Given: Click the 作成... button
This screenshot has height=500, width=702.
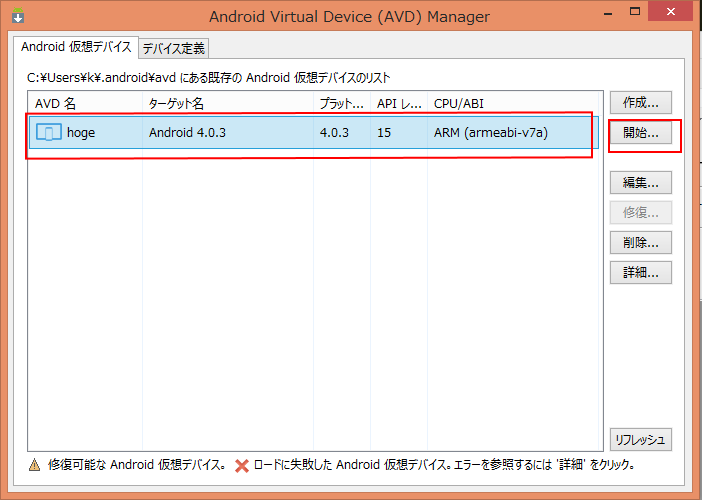Looking at the screenshot, I should pyautogui.click(x=641, y=103).
